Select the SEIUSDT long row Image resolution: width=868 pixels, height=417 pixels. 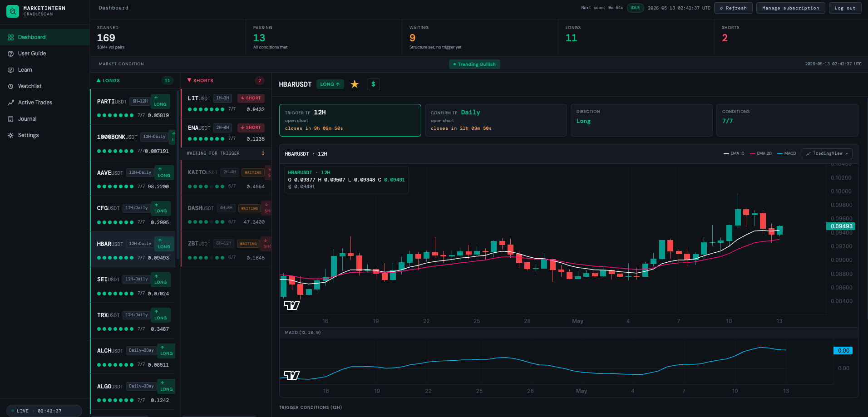[x=133, y=285]
